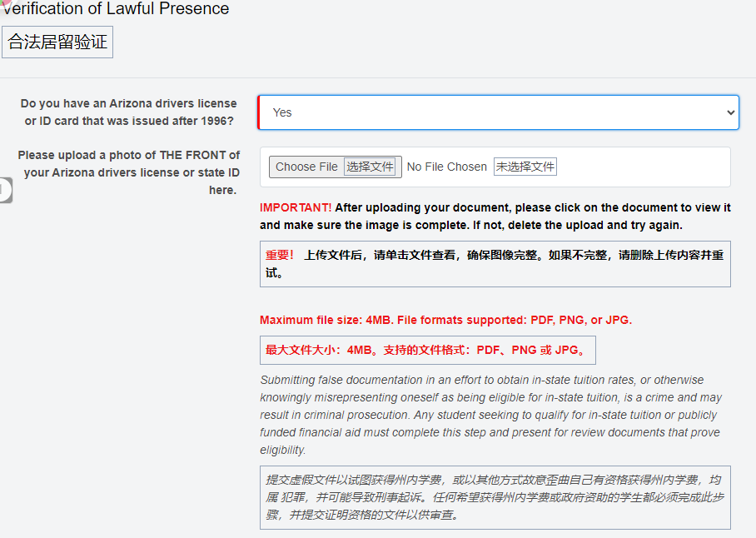
Task: Click the "Yes" value in the license select
Action: (x=283, y=112)
